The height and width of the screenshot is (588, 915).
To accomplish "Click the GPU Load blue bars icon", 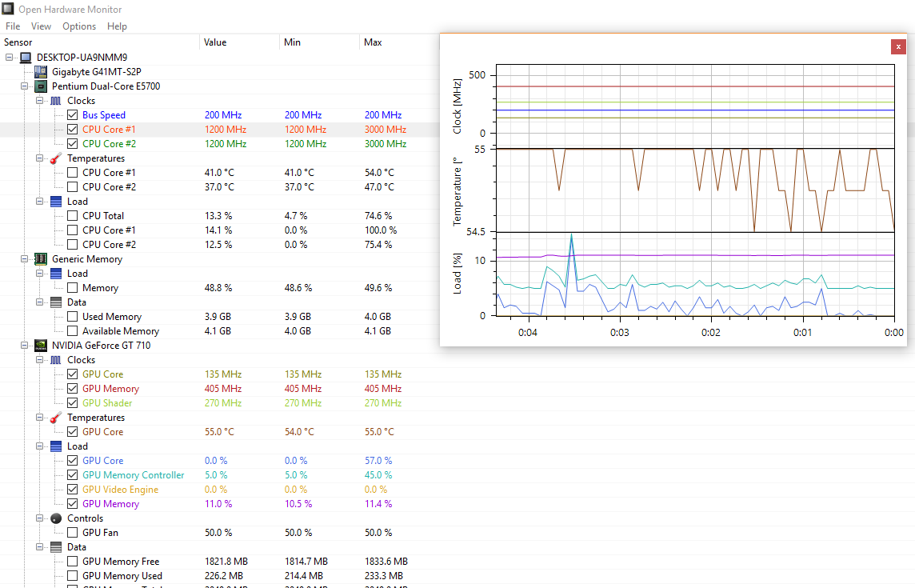I will 55,446.
